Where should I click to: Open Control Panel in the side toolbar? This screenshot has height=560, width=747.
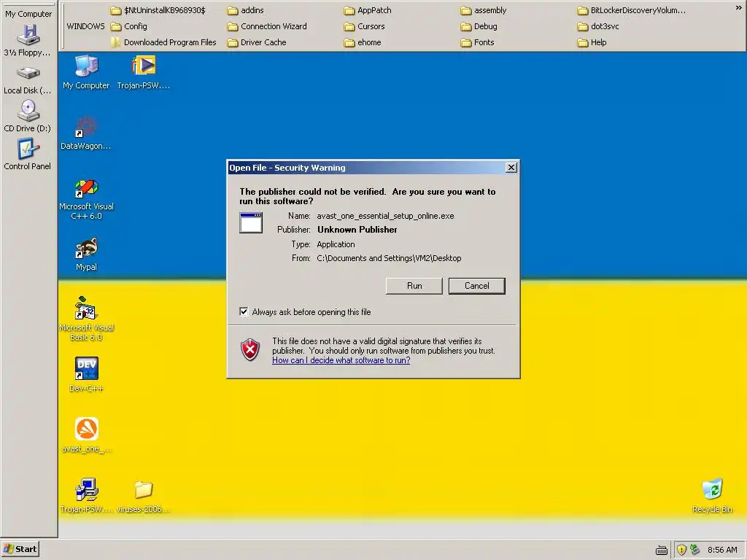pos(28,155)
